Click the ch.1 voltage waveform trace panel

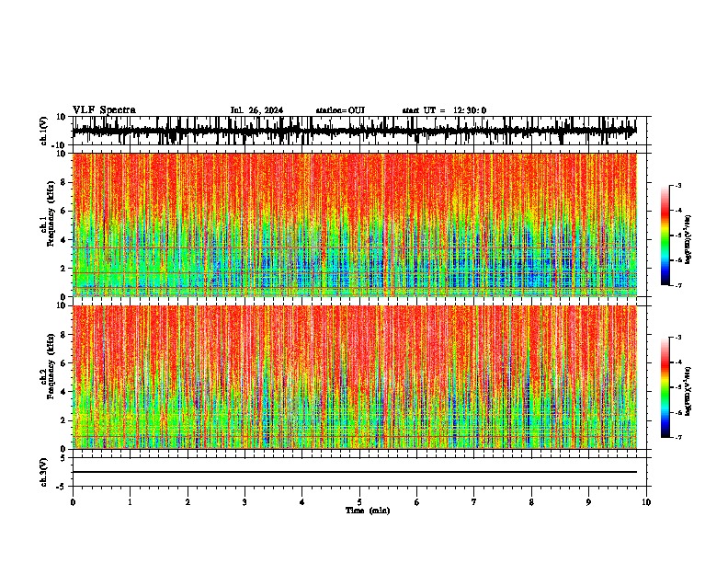[x=359, y=131]
